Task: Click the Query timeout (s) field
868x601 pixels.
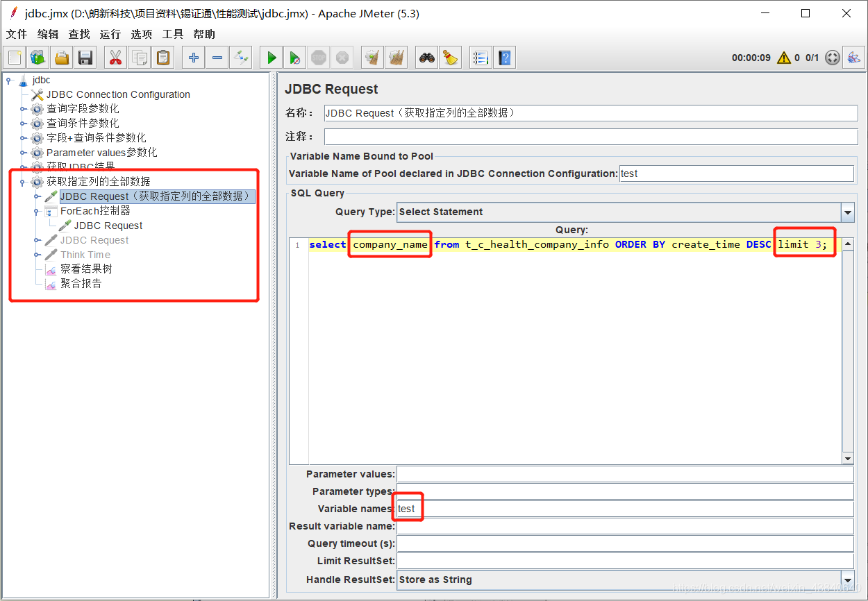Action: (625, 543)
